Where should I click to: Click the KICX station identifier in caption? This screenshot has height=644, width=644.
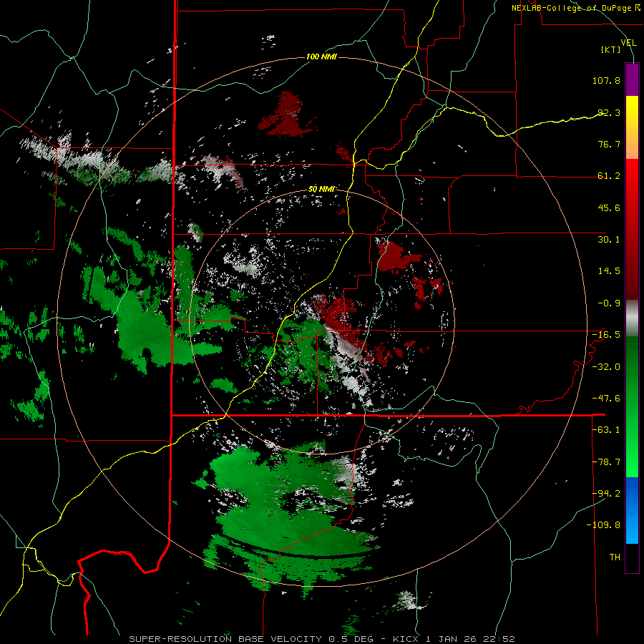[406, 639]
